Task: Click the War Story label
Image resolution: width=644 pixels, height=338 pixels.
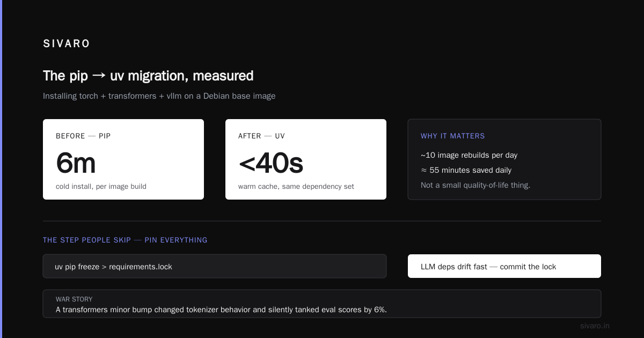Action: [74, 299]
